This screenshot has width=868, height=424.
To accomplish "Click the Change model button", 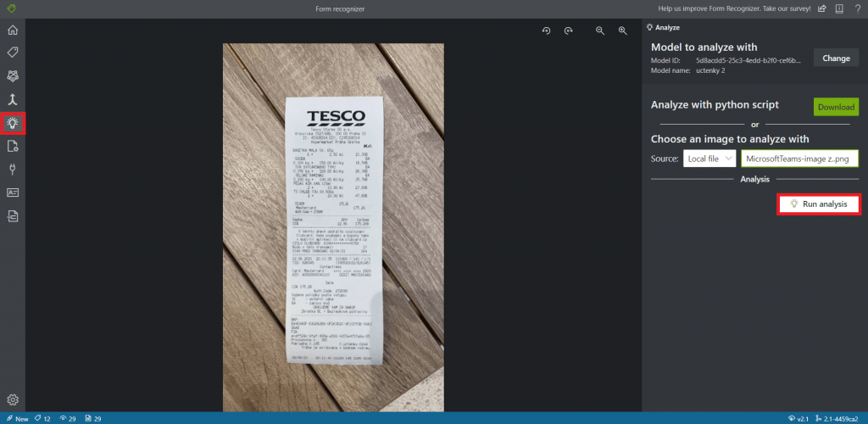I will tap(836, 59).
